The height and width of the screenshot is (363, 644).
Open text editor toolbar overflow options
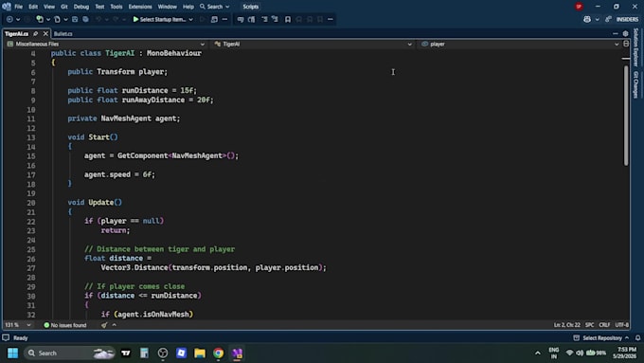(x=331, y=19)
